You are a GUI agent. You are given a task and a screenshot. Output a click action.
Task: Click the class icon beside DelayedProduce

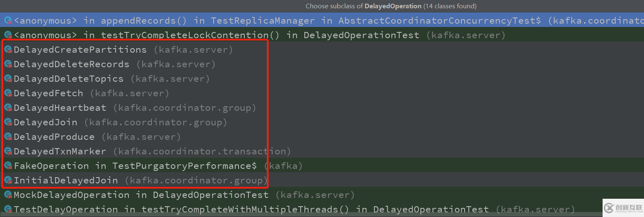[8, 137]
